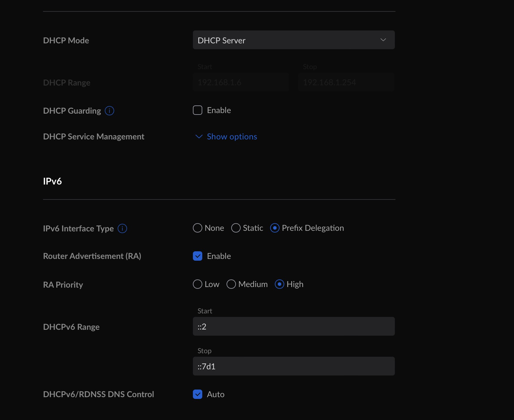Click the DHCP Mode dropdown chevron arrow
This screenshot has height=420, width=514.
[383, 40]
